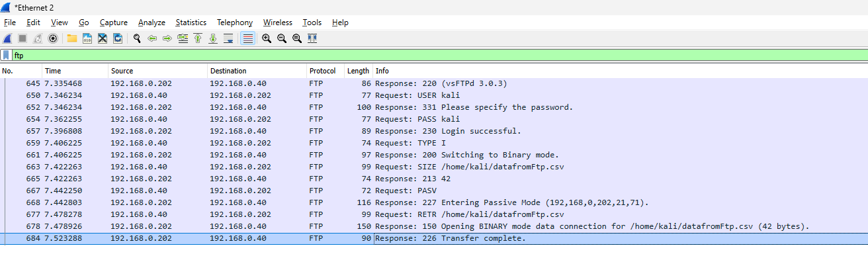Open the Telephony menu
Image resolution: width=868 pixels, height=258 pixels.
(235, 22)
